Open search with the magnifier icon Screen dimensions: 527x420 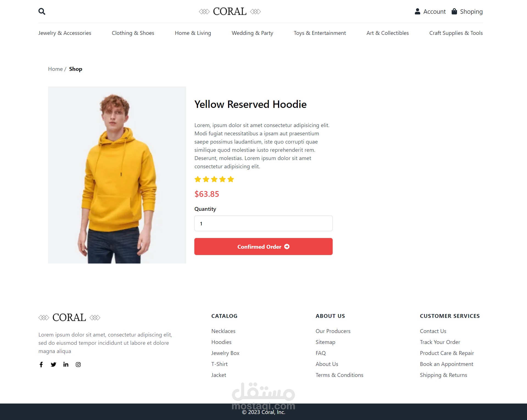tap(42, 11)
